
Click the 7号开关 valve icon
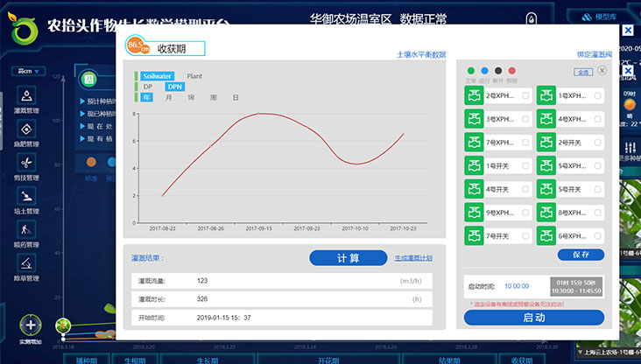click(474, 236)
